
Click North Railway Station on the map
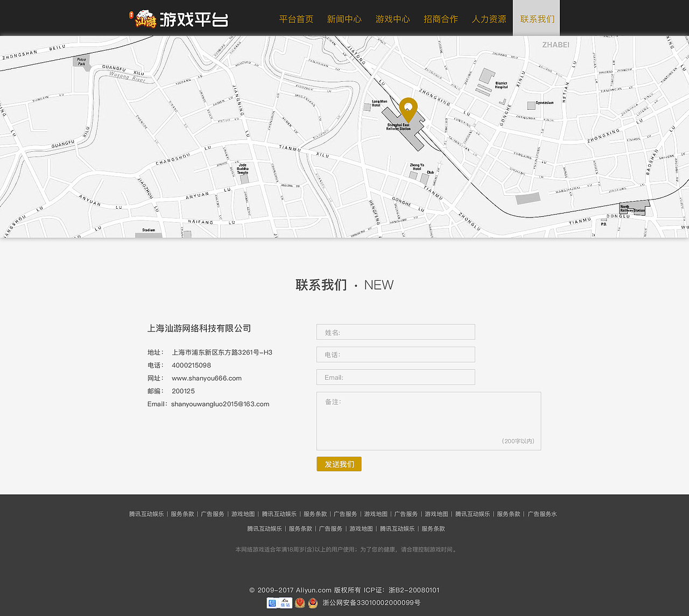tap(632, 209)
